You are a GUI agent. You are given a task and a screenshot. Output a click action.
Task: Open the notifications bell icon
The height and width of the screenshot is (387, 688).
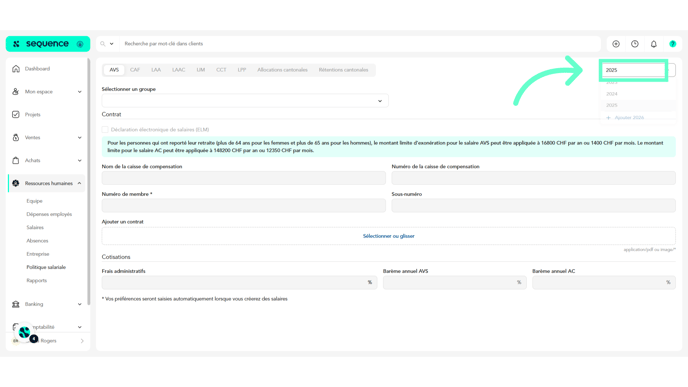[x=654, y=44]
